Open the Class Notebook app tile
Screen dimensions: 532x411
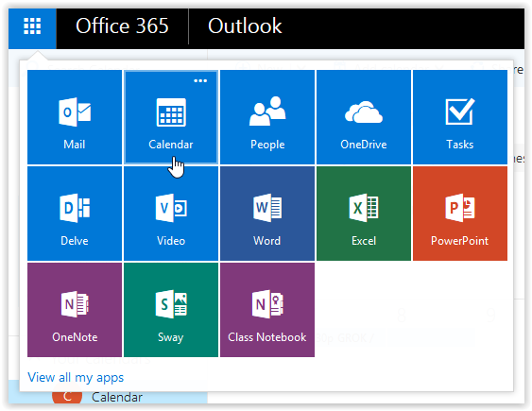pyautogui.click(x=267, y=310)
